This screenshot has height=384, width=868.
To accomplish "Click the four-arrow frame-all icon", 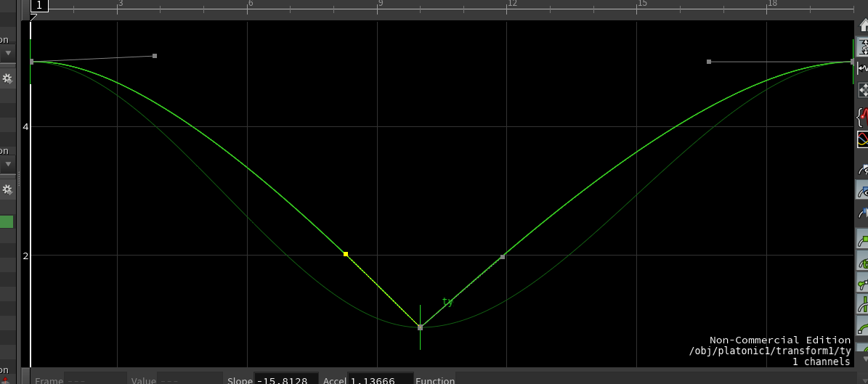I will pyautogui.click(x=863, y=90).
